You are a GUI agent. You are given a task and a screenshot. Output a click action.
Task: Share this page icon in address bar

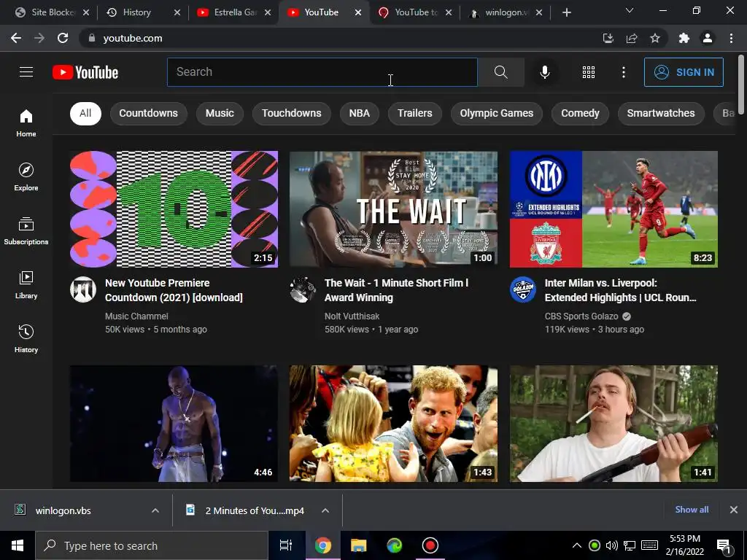click(x=632, y=38)
